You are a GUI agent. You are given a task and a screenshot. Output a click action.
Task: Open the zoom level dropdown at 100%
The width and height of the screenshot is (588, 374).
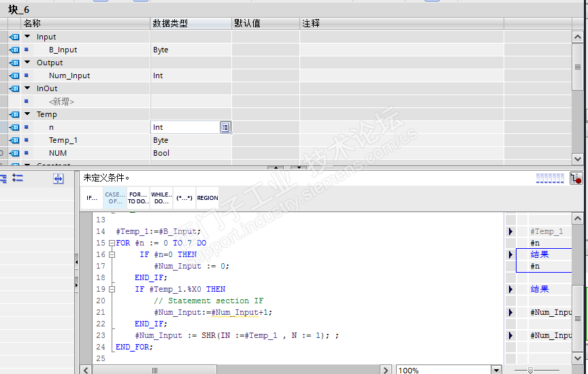pos(497,370)
